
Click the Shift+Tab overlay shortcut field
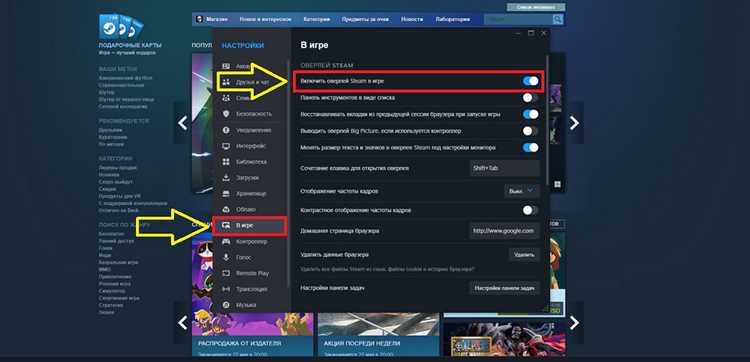tap(504, 168)
